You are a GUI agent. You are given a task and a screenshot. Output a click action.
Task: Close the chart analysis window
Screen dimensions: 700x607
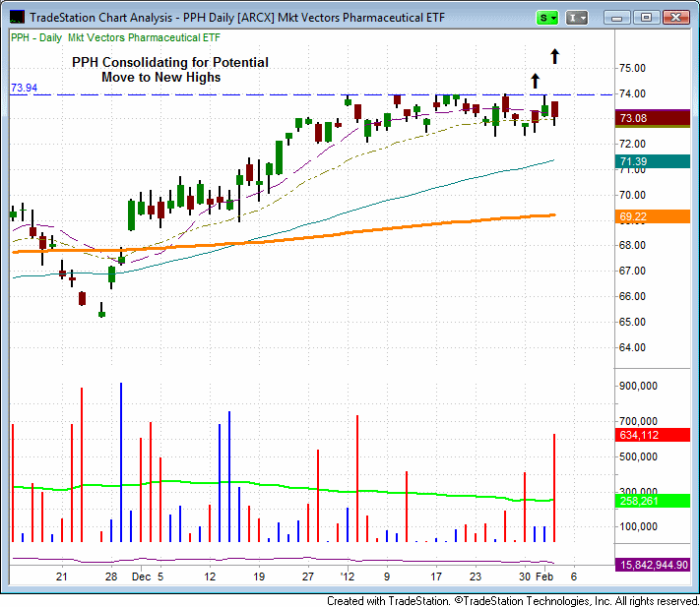coord(676,18)
